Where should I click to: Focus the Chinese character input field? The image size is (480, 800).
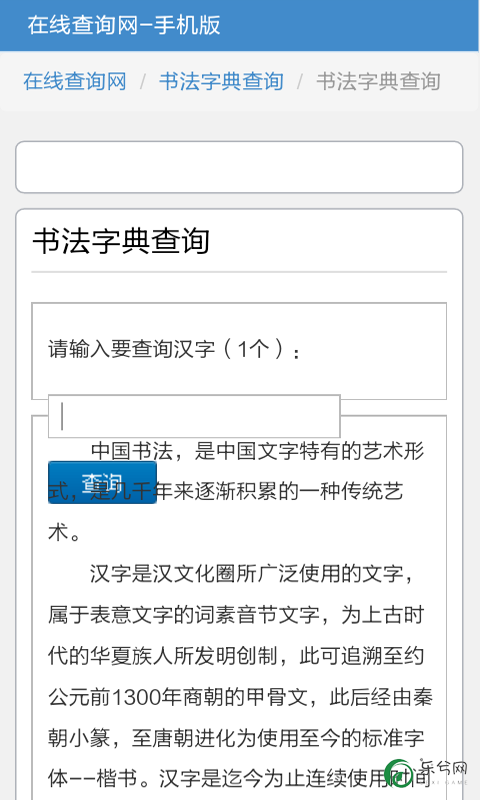[x=194, y=416]
